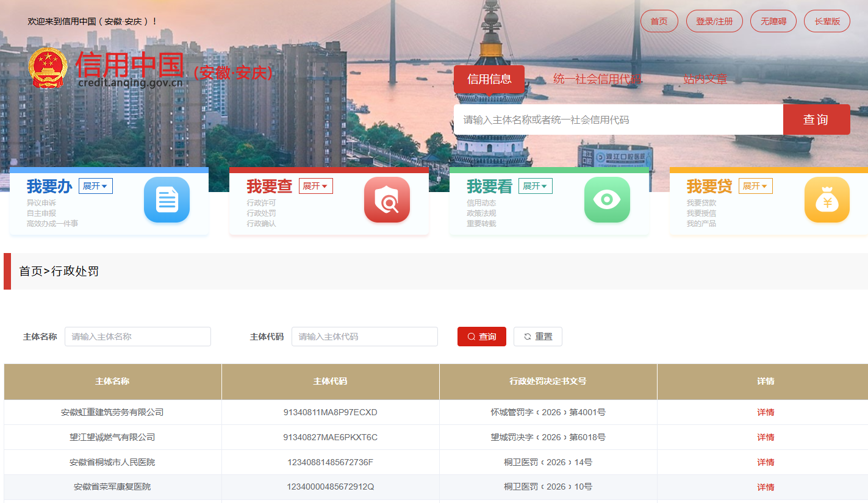
Task: Expand the 我要贷 展开 dropdown
Action: coord(756,186)
